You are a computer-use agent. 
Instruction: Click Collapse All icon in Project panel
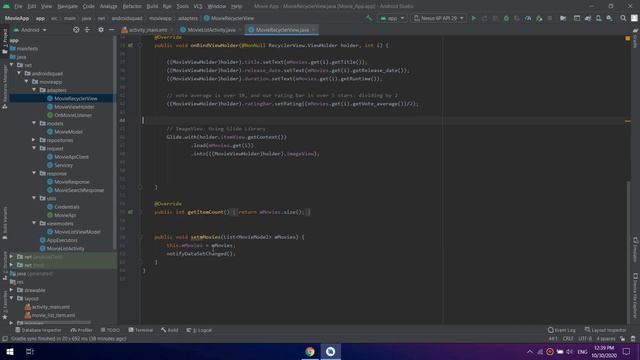[87, 30]
